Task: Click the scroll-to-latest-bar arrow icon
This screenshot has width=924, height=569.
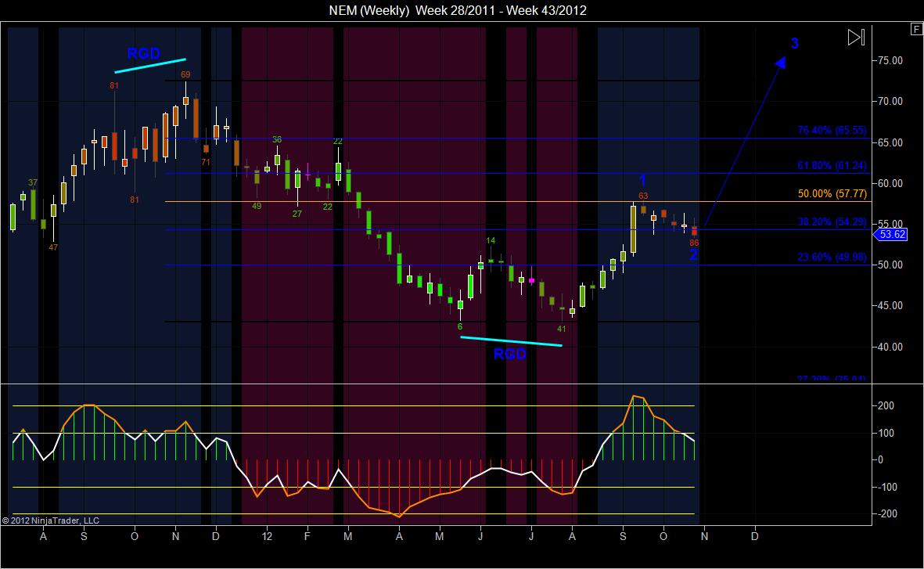Action: click(856, 37)
